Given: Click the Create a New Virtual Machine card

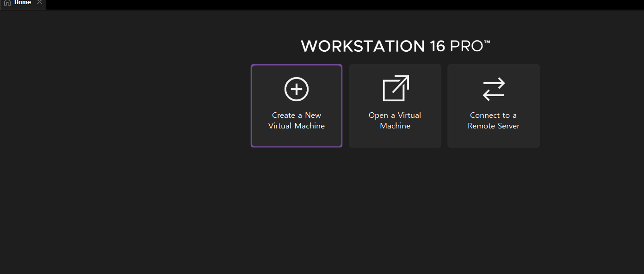Looking at the screenshot, I should [297, 106].
